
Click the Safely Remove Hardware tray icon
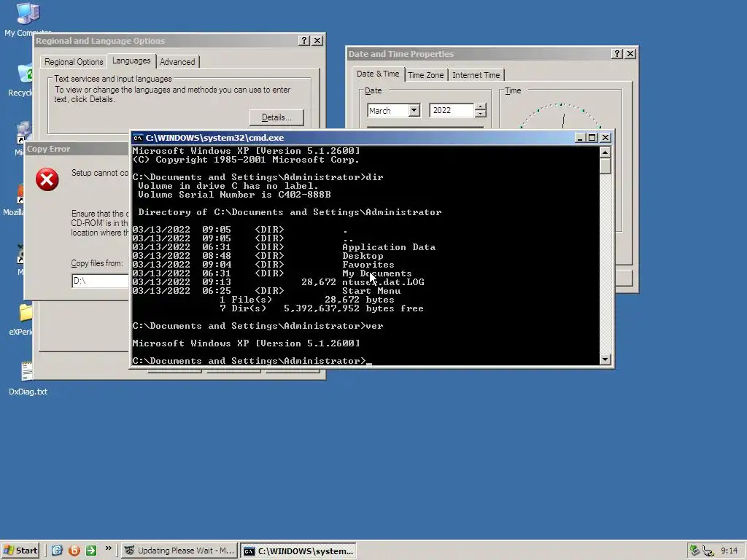[x=694, y=551]
